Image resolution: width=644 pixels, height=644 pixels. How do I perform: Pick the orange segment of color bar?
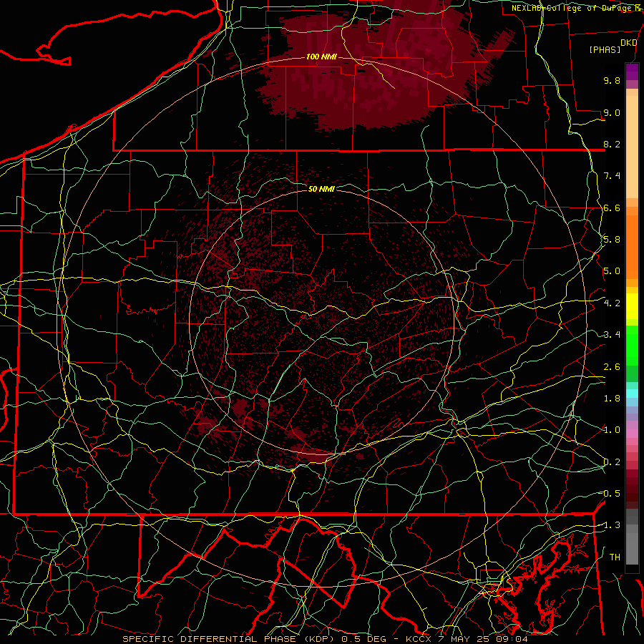coord(632,248)
